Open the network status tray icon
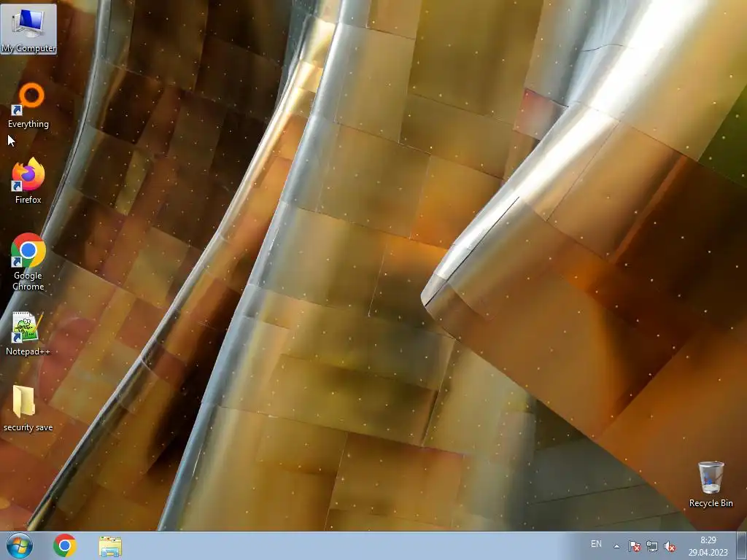747x560 pixels. [x=652, y=546]
